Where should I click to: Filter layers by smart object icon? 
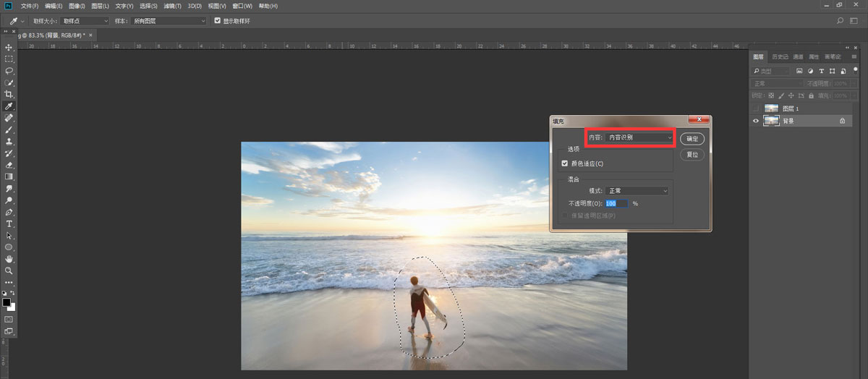point(844,71)
